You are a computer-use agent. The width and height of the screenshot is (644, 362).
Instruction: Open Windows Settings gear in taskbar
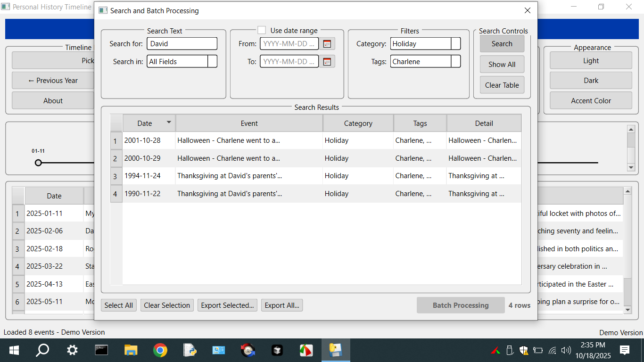tap(72, 350)
